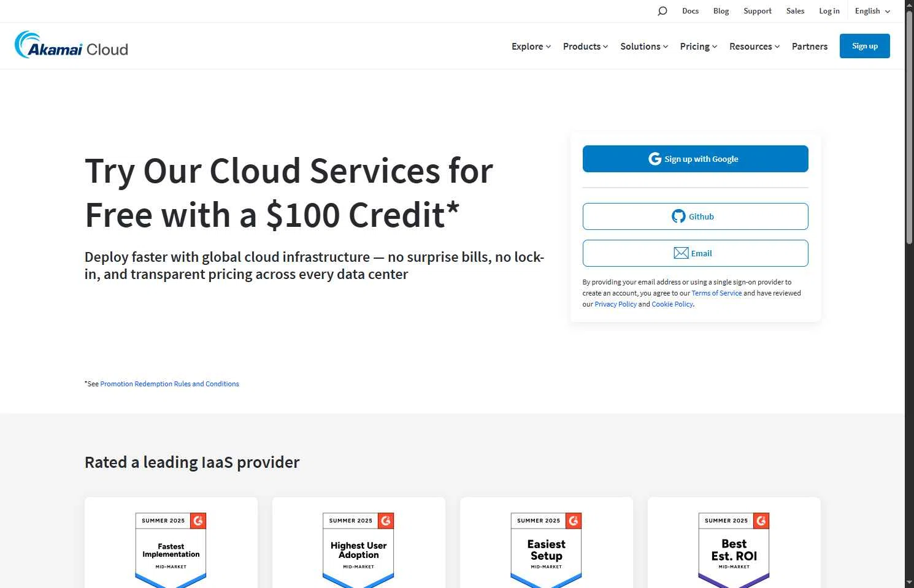Open the Blog link
The image size is (914, 588).
721,11
